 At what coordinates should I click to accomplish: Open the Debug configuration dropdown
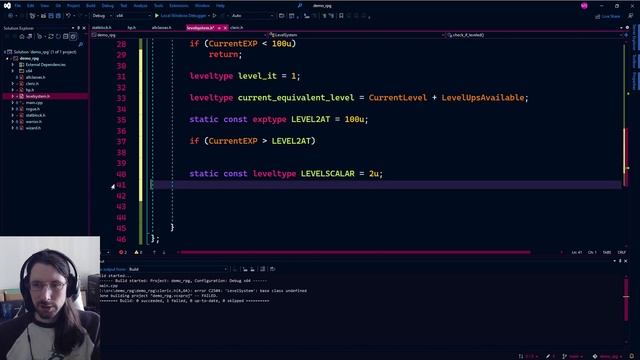(x=102, y=16)
